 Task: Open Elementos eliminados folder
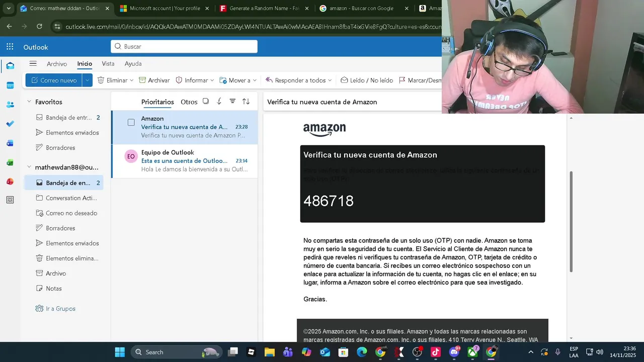tap(64, 258)
